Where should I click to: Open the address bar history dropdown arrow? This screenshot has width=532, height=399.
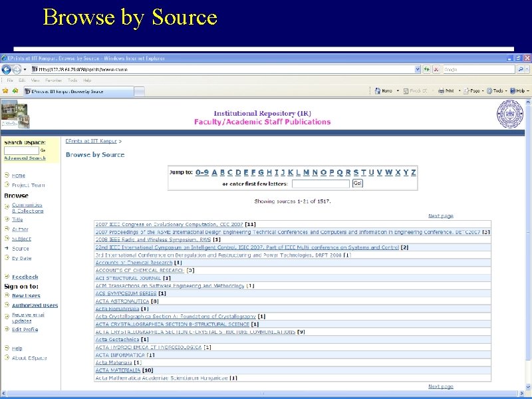(x=418, y=69)
